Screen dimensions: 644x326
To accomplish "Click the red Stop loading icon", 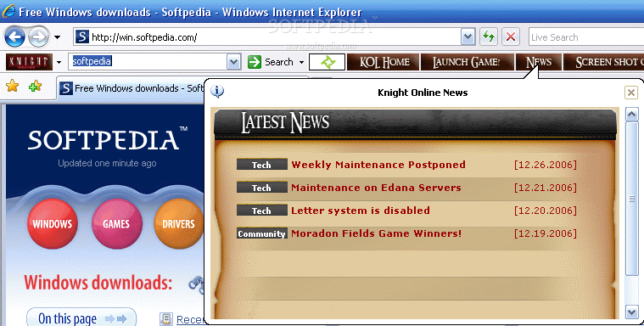I will [511, 37].
